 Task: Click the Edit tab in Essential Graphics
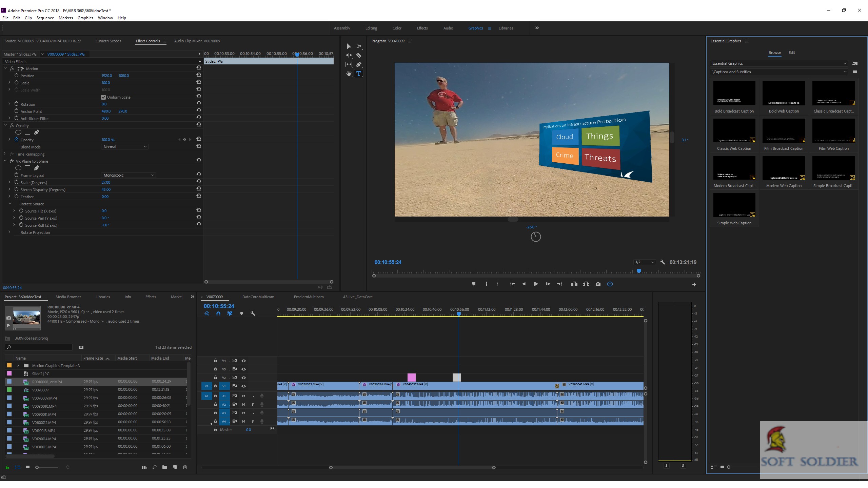coord(792,53)
